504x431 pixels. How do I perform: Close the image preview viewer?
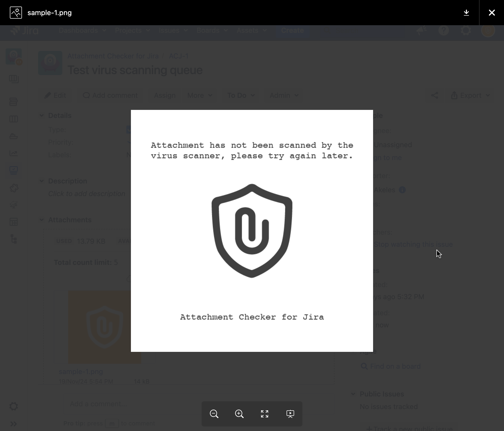[492, 13]
